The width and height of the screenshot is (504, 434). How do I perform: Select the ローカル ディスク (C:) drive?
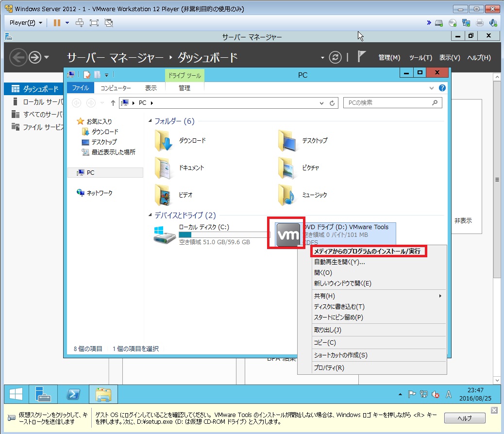(211, 234)
